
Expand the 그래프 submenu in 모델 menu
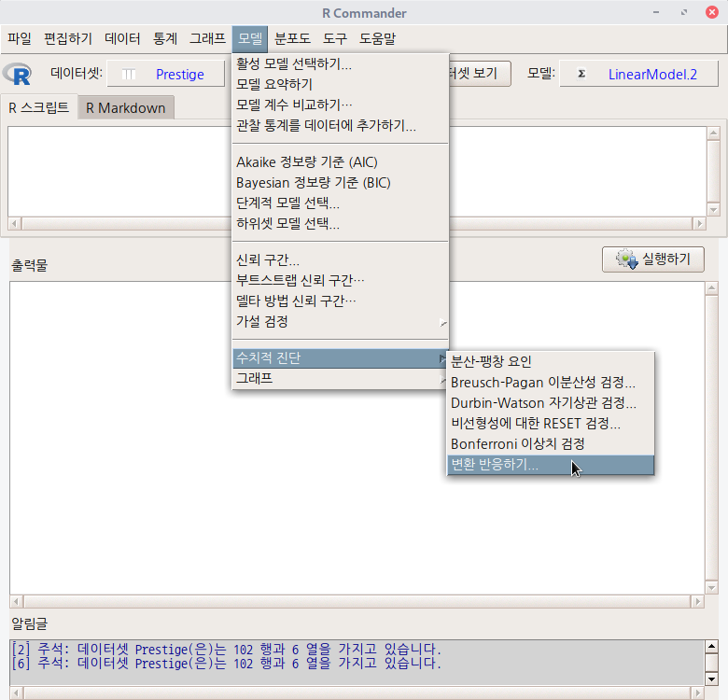point(341,378)
